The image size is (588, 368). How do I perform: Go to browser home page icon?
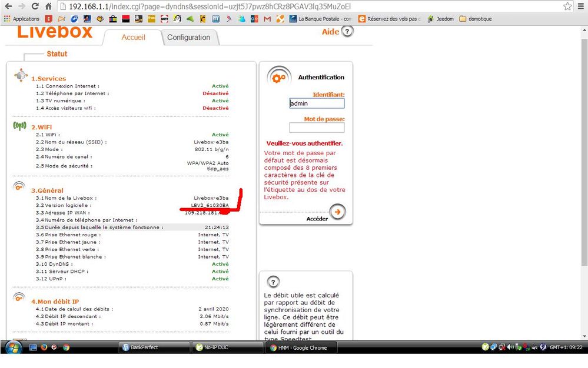pyautogui.click(x=48, y=6)
